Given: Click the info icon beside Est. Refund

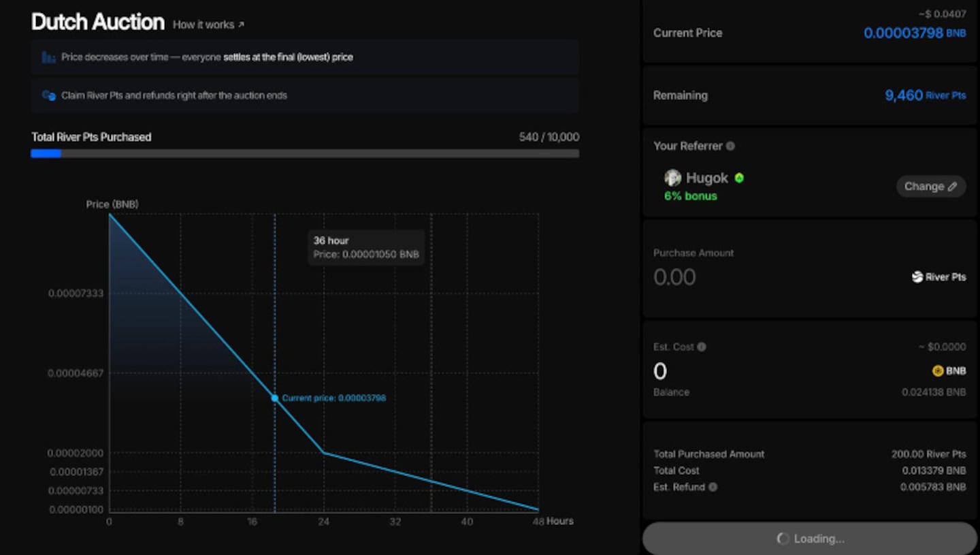Looking at the screenshot, I should 712,487.
